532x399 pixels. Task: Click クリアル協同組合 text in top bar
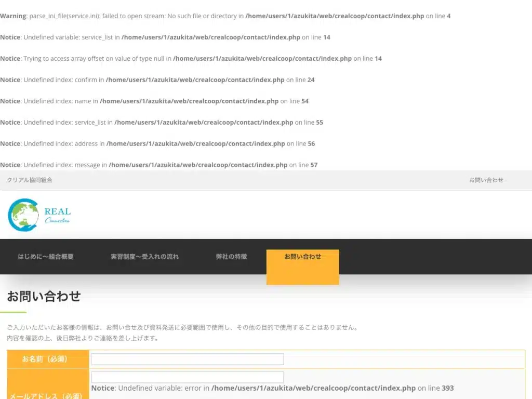[30, 180]
